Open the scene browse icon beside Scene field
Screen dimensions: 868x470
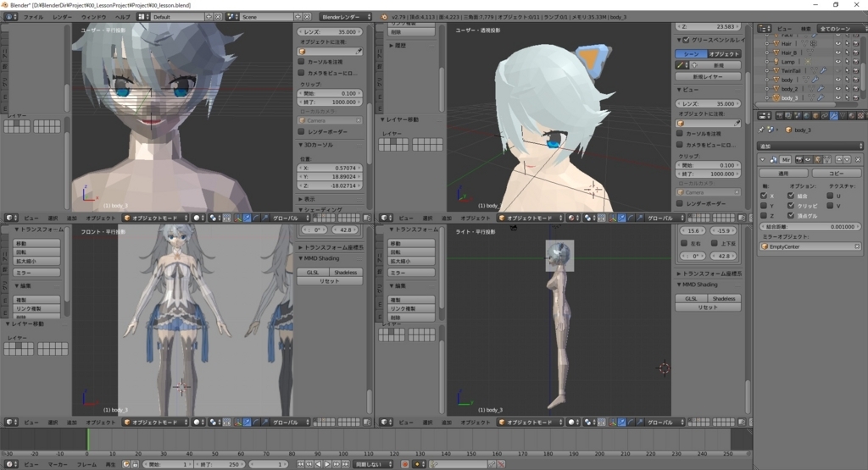[232, 17]
